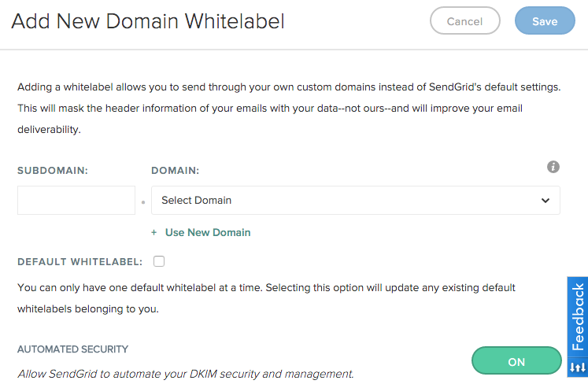Viewport: 588px width, 384px height.
Task: Click the Add New Domain Whitelabel title
Action: point(148,21)
